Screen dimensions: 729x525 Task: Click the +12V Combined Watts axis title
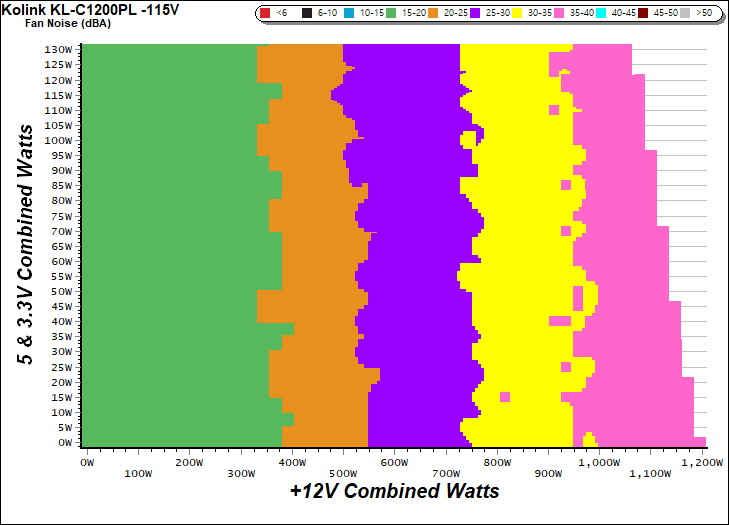[x=394, y=492]
